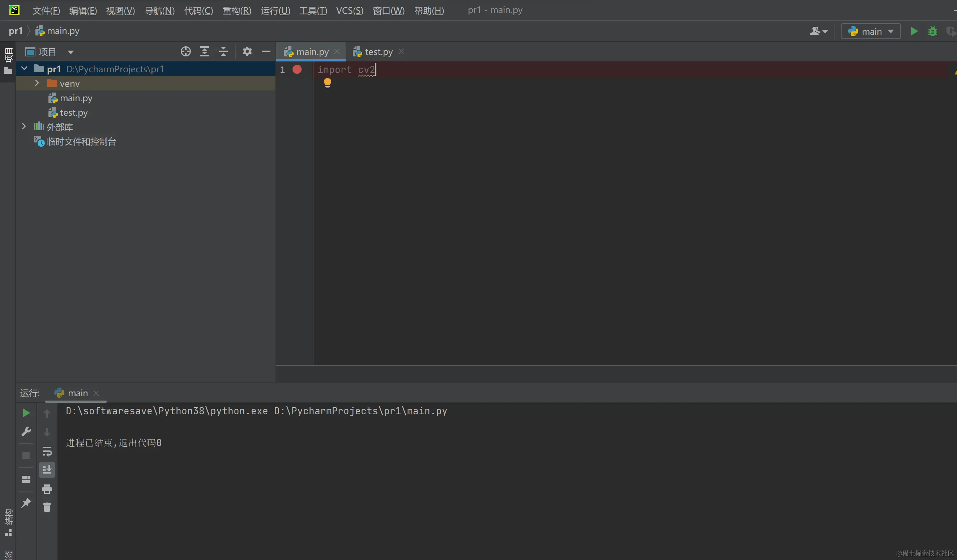Viewport: 957px width, 560px height.
Task: Toggle scroll-to-end in the run console
Action: click(x=47, y=470)
